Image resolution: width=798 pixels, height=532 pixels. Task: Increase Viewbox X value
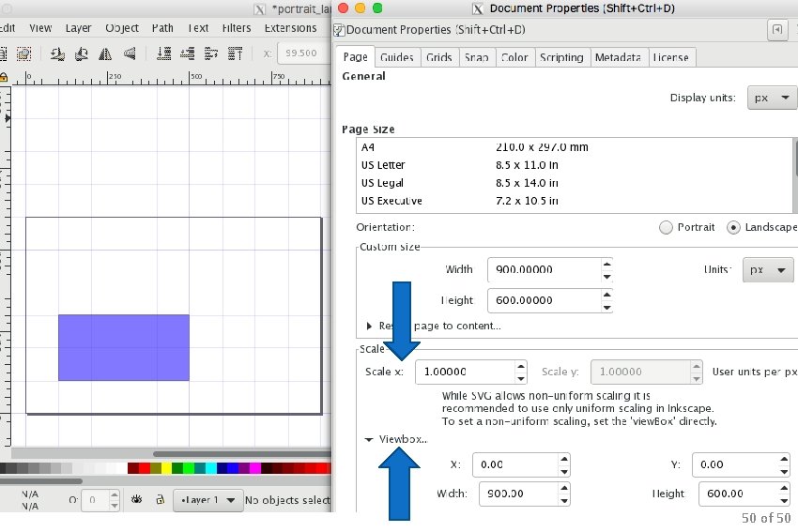click(564, 459)
